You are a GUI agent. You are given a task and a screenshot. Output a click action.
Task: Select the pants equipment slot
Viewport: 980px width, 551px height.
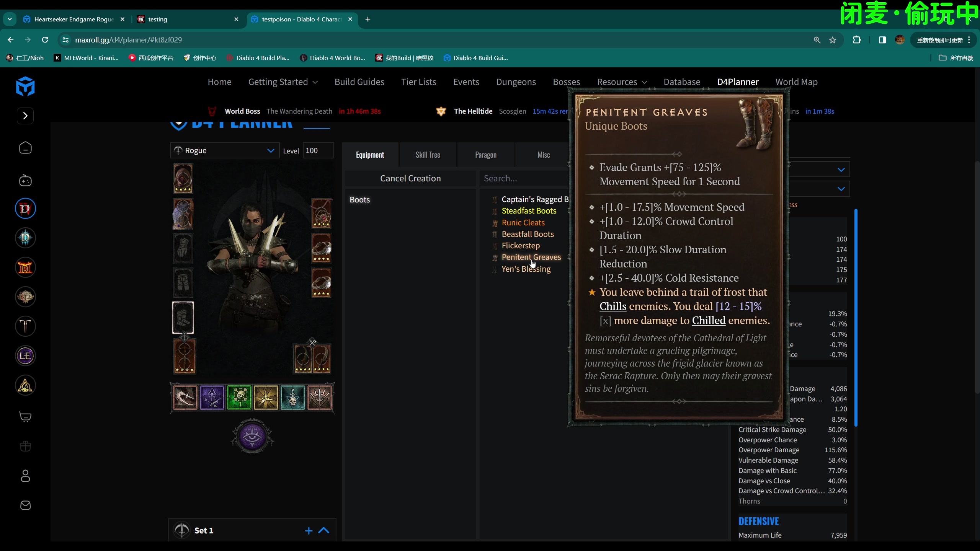tap(183, 283)
